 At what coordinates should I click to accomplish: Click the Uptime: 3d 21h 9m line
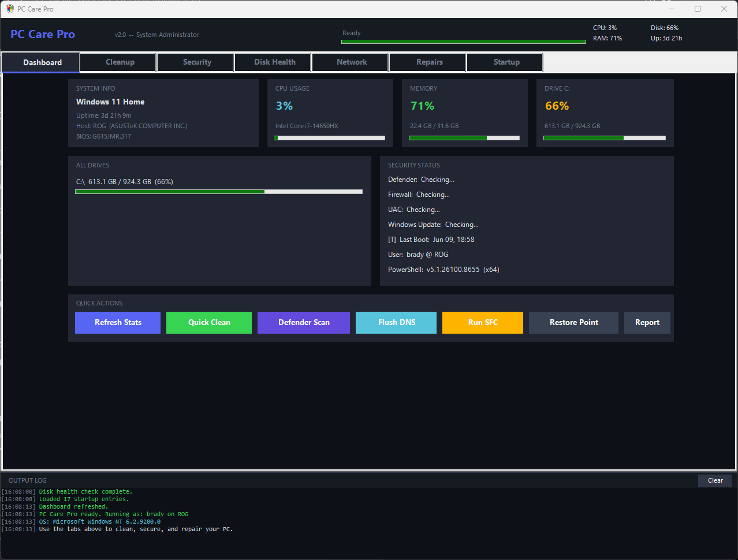[x=104, y=115]
